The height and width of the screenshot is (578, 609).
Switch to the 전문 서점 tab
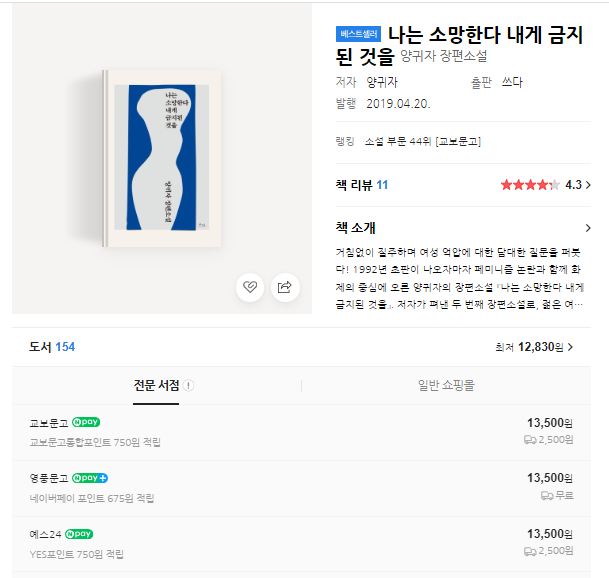pyautogui.click(x=156, y=385)
